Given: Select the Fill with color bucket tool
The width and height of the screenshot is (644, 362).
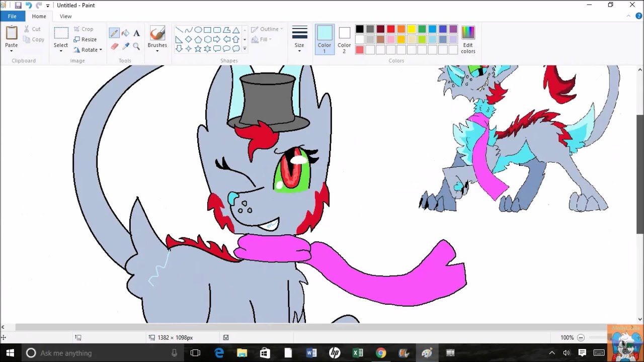Looking at the screenshot, I should pos(125,33).
